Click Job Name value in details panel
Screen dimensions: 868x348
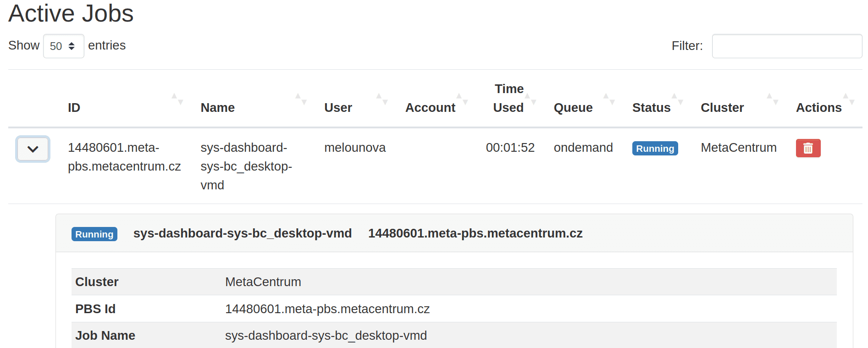click(326, 336)
